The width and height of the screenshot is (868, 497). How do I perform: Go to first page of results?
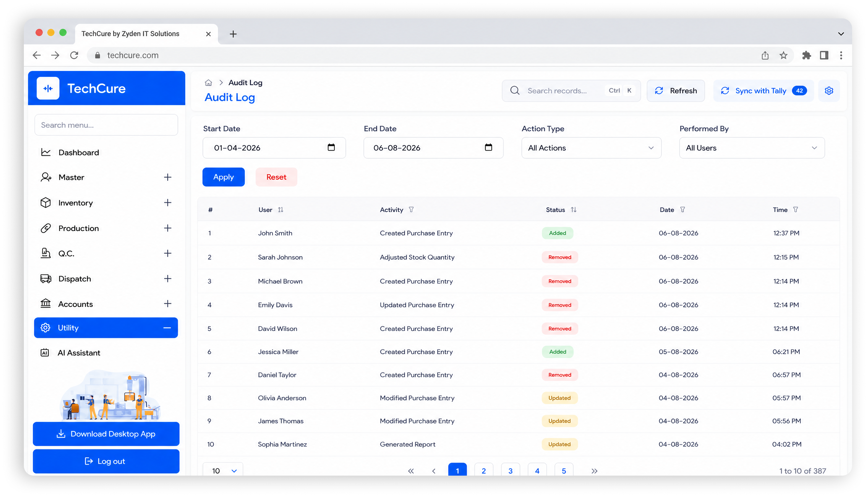(411, 471)
